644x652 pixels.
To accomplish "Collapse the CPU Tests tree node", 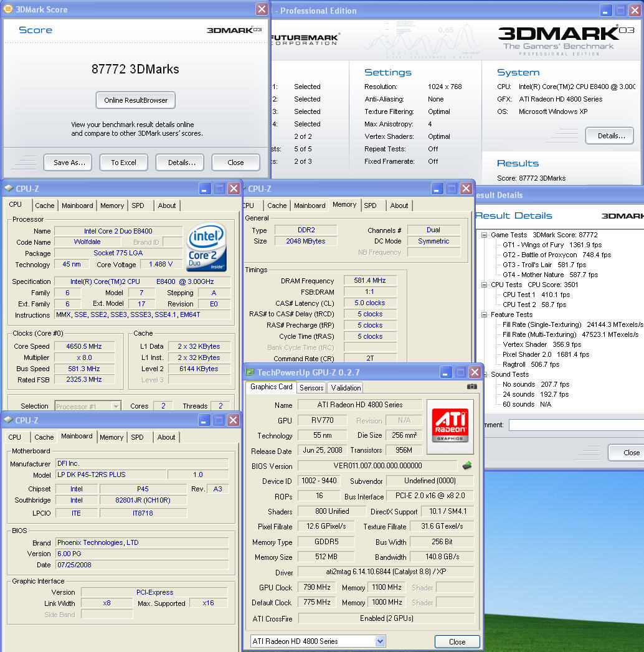I will coord(484,285).
